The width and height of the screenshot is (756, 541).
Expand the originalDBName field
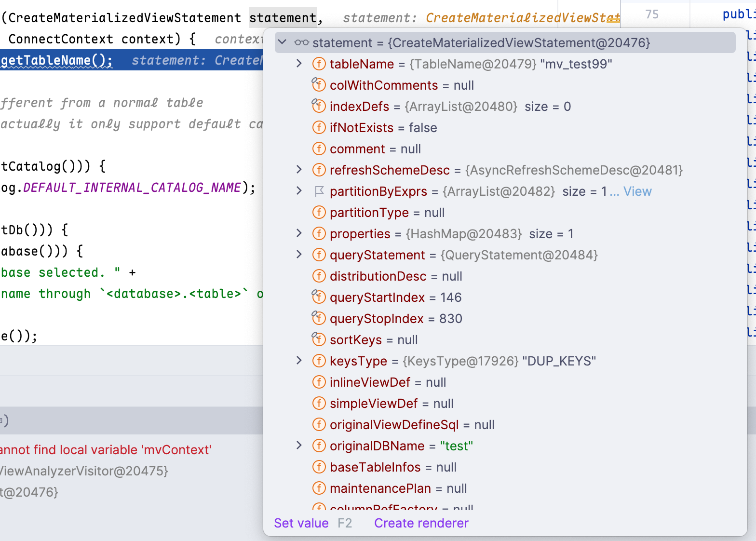(x=299, y=446)
